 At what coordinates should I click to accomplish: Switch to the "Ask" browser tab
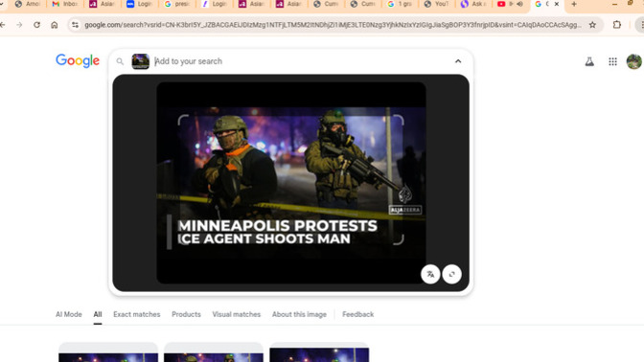(473, 4)
